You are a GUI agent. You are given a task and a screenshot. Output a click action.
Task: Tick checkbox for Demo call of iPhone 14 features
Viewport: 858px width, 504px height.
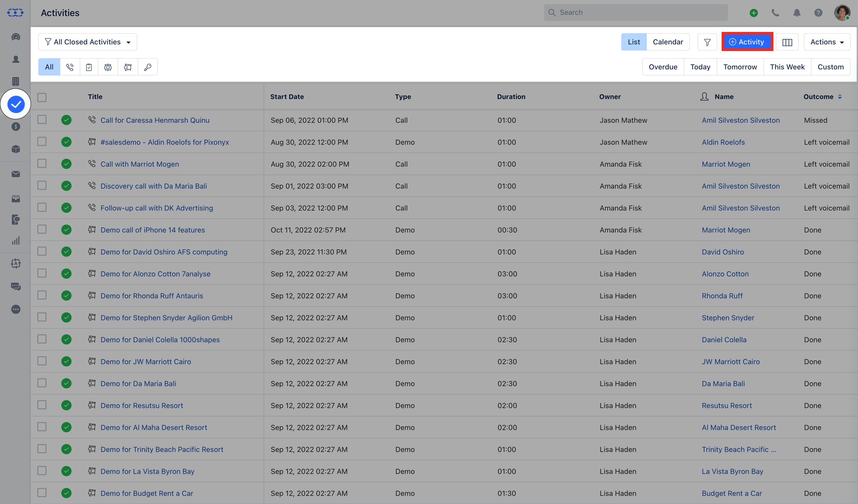[42, 229]
